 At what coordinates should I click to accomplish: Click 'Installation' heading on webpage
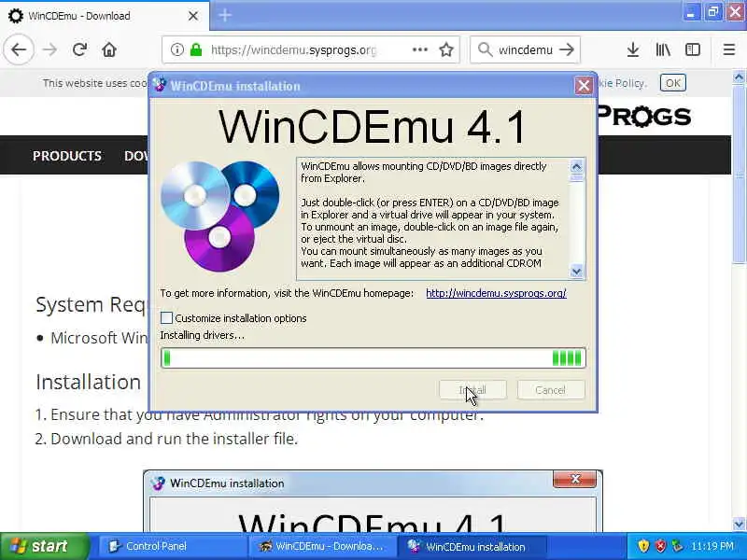tap(88, 382)
